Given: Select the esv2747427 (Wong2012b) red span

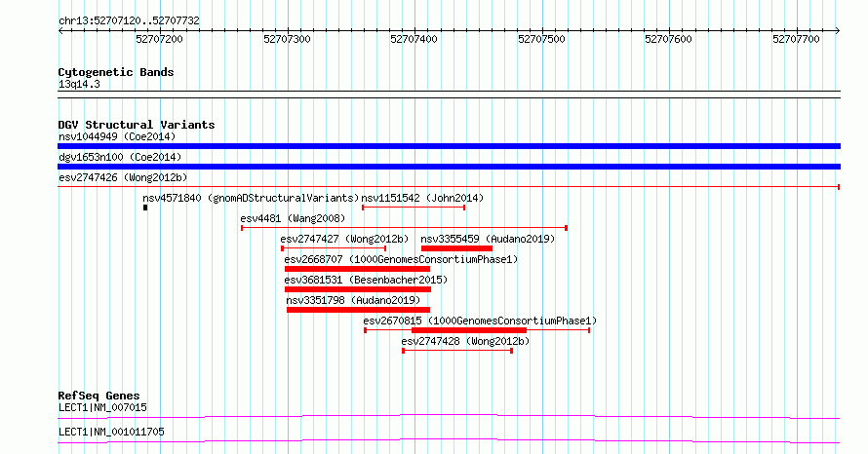Looking at the screenshot, I should coord(334,248).
